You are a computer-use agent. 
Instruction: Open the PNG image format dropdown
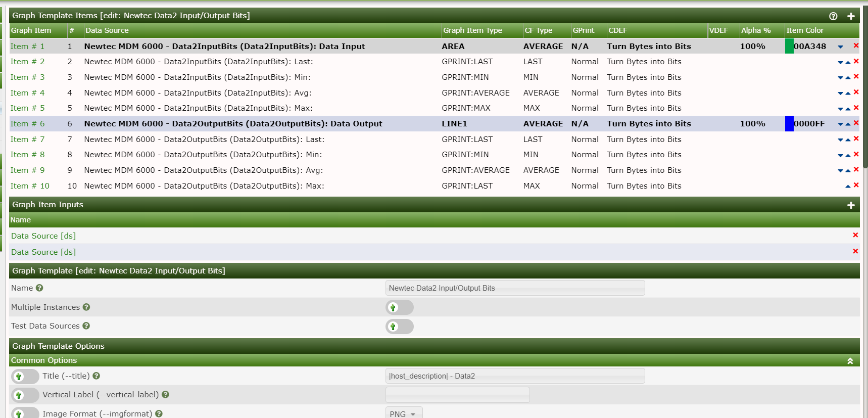point(404,413)
